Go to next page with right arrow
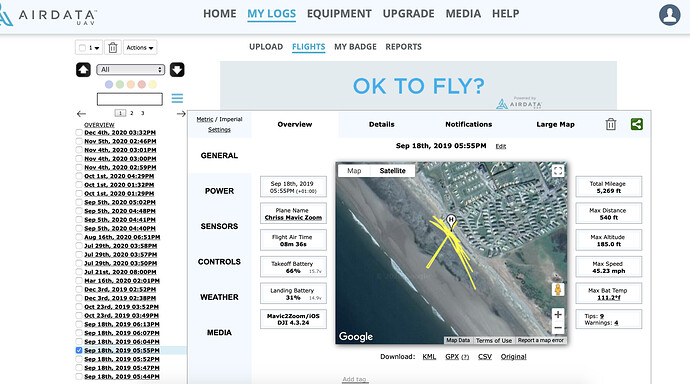The height and width of the screenshot is (384, 690). pos(181,113)
